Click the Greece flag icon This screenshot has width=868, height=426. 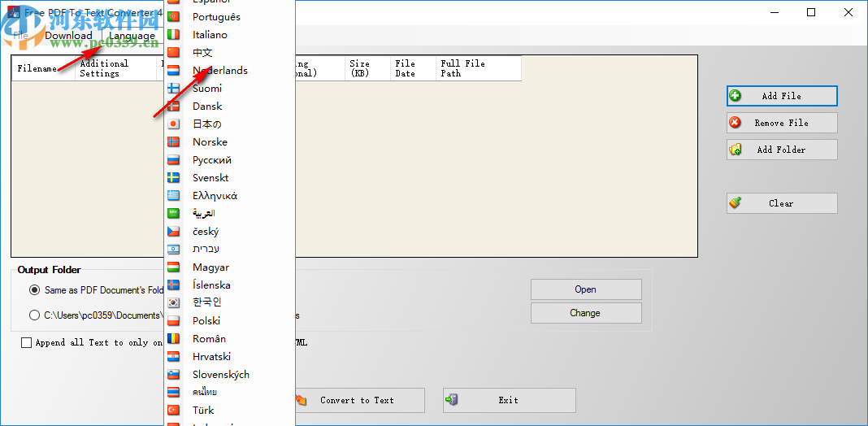click(x=173, y=196)
